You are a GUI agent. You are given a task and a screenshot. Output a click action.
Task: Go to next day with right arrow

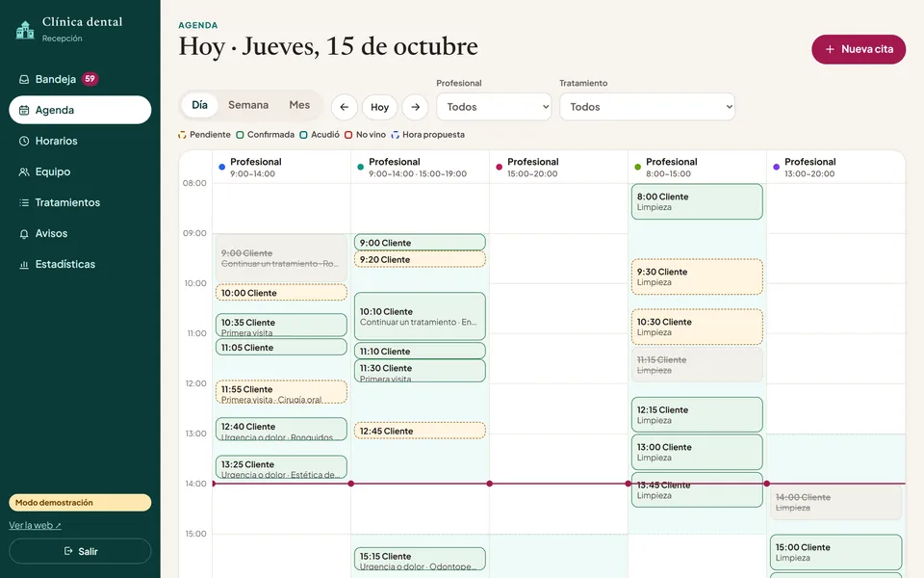(x=416, y=107)
